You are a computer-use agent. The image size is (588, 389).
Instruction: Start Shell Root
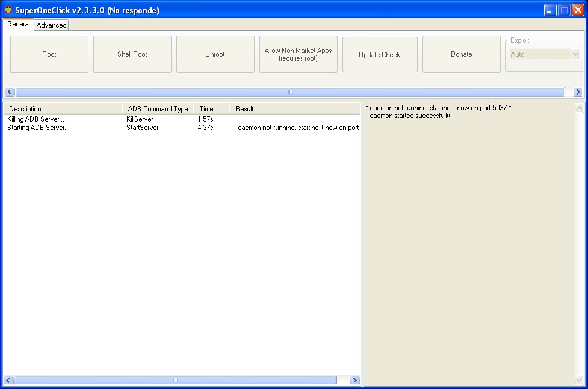tap(132, 54)
